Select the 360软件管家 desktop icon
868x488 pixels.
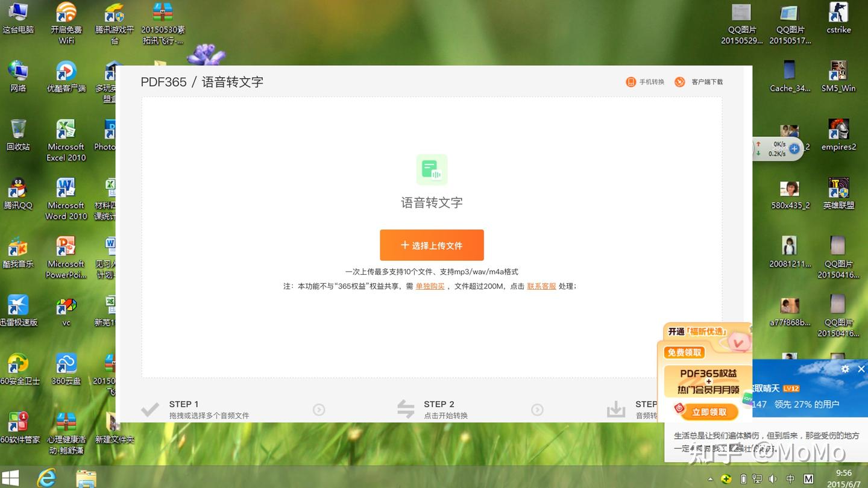19,428
